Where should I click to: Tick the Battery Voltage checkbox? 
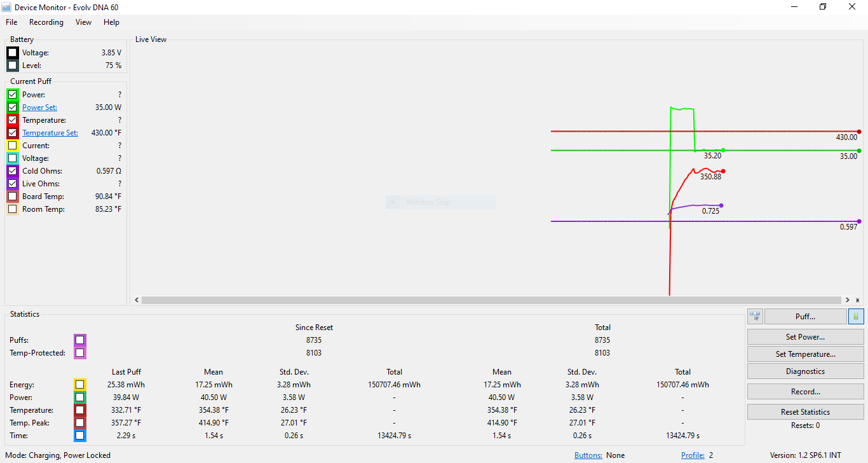coord(13,53)
